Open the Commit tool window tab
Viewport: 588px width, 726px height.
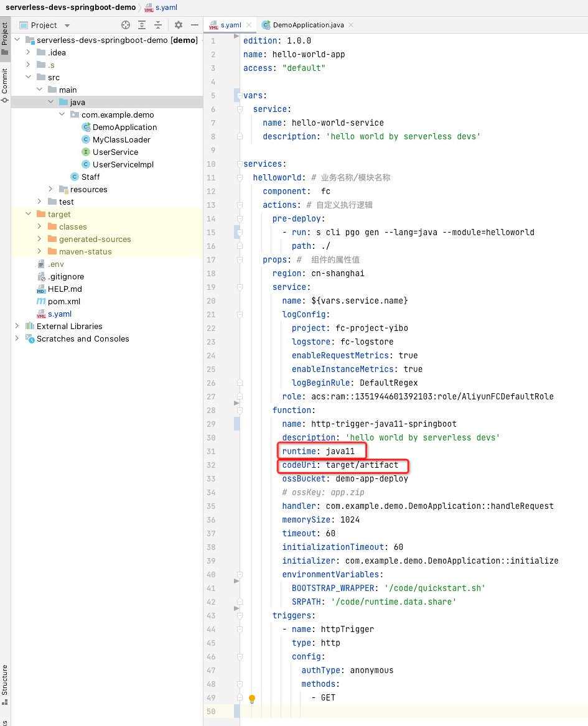click(x=5, y=84)
